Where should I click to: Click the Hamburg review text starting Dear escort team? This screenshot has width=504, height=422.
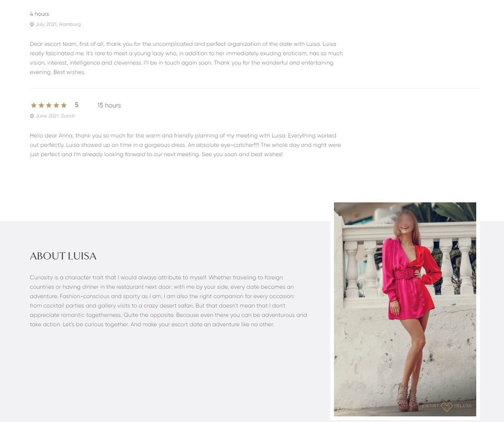tap(187, 58)
